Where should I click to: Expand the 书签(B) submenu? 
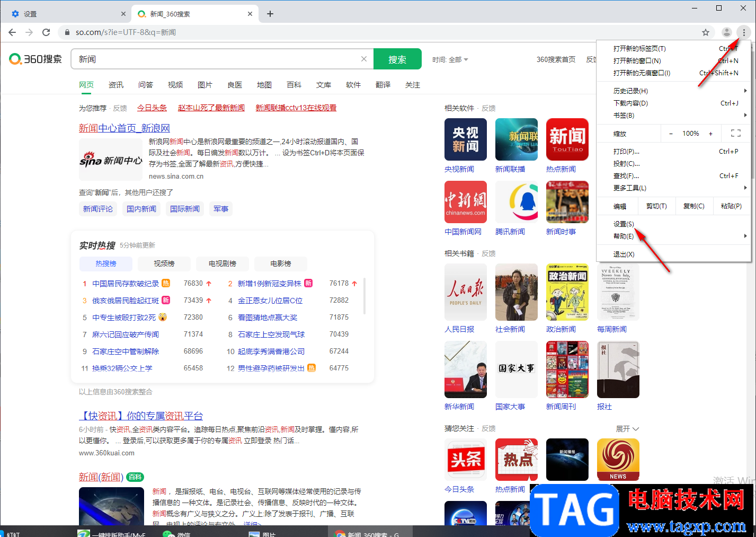coord(673,116)
